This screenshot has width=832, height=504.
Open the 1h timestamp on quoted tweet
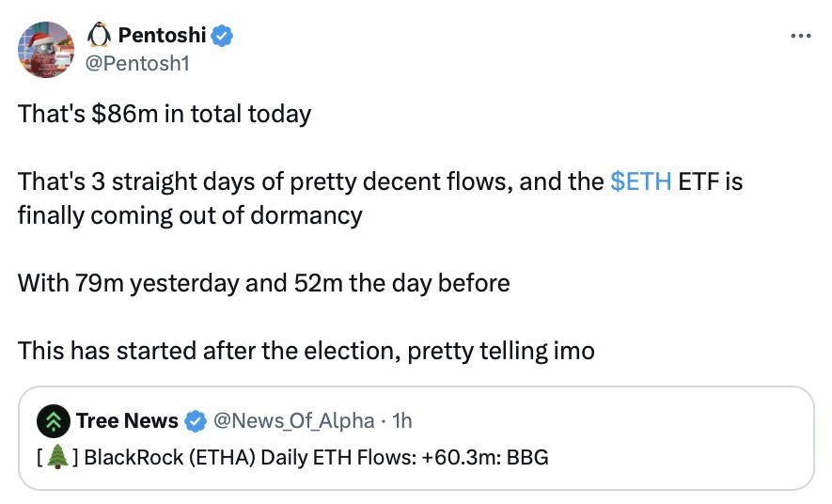pos(401,420)
